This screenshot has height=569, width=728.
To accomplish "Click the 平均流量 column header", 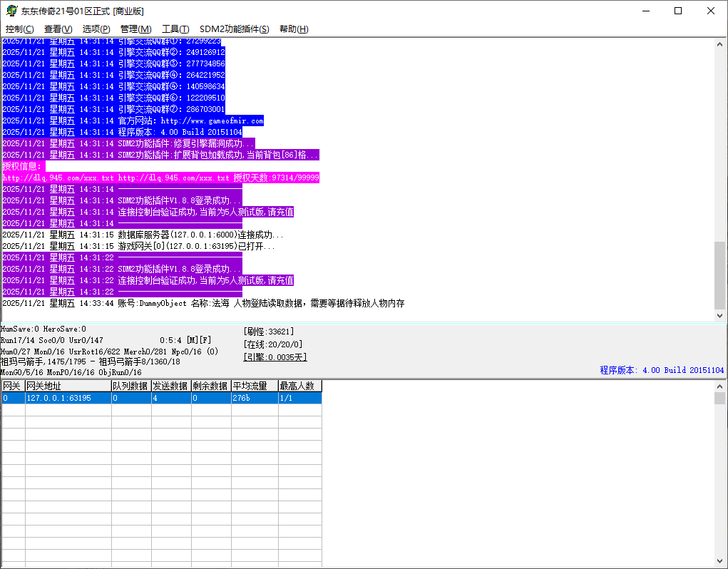I will (x=254, y=386).
